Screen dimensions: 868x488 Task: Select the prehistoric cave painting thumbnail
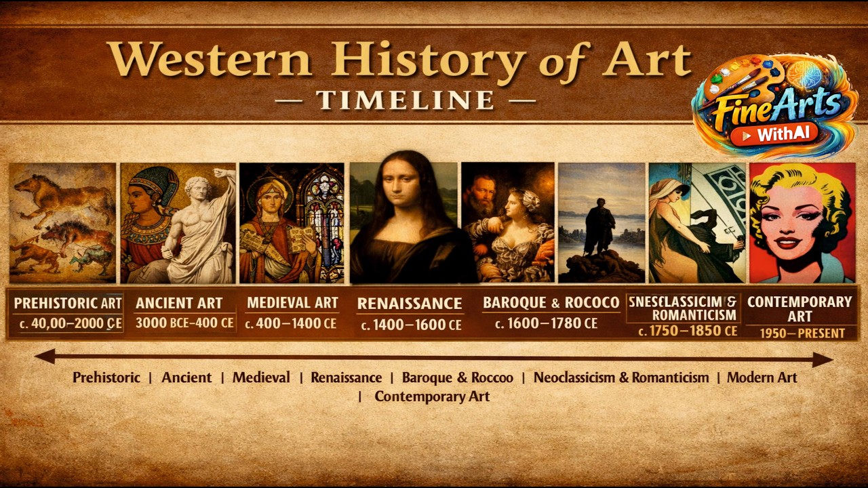tap(62, 223)
